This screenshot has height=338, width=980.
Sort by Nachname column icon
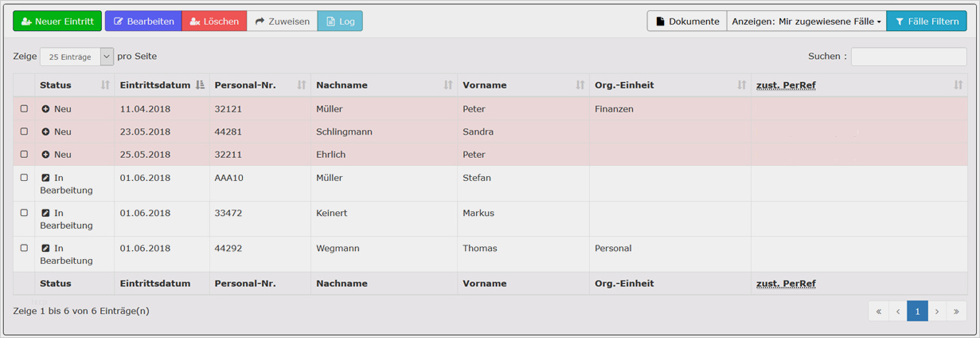tap(448, 85)
